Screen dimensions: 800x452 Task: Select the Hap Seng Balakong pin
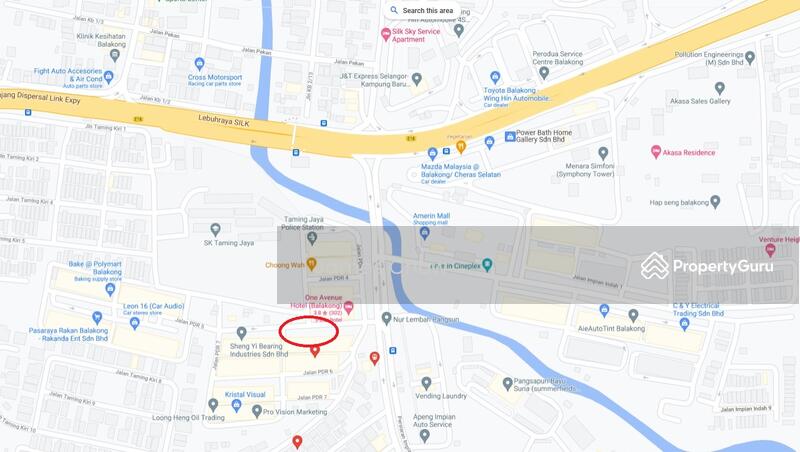715,202
